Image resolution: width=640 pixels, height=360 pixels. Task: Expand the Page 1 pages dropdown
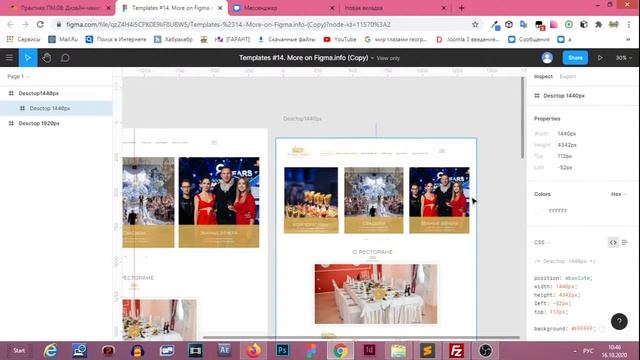(x=18, y=76)
